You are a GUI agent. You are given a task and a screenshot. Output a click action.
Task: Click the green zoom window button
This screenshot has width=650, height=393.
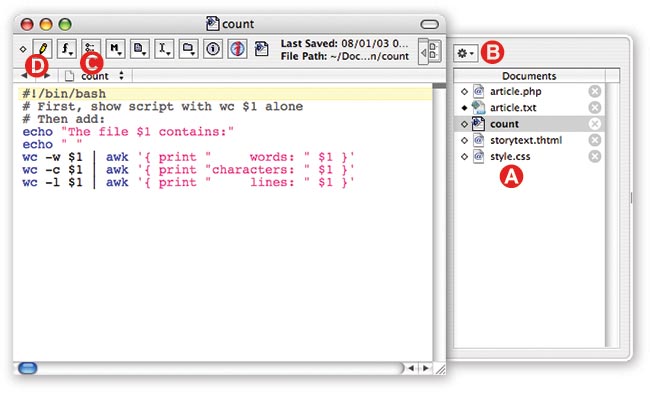65,24
